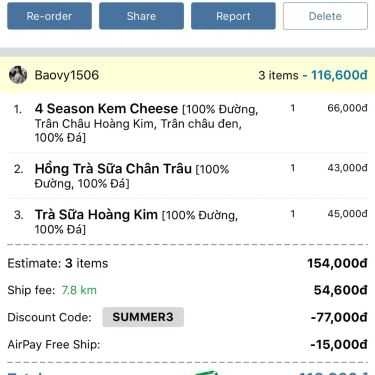375x375 pixels.
Task: Click the Re-order button
Action: coord(49,16)
